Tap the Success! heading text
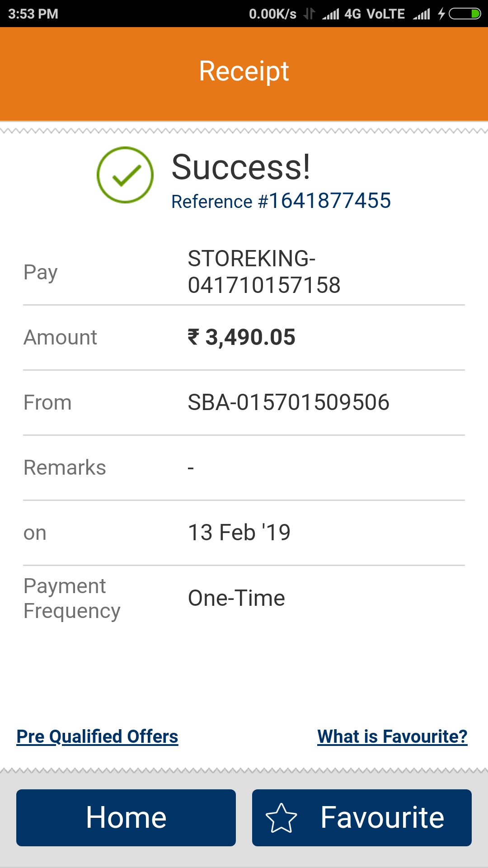Screen dimensions: 488x868 241,167
